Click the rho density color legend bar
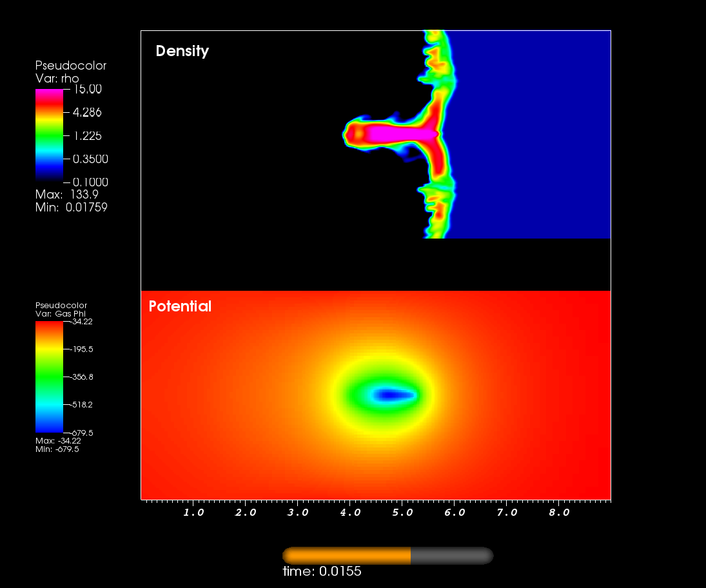This screenshot has height=588, width=706. click(49, 135)
